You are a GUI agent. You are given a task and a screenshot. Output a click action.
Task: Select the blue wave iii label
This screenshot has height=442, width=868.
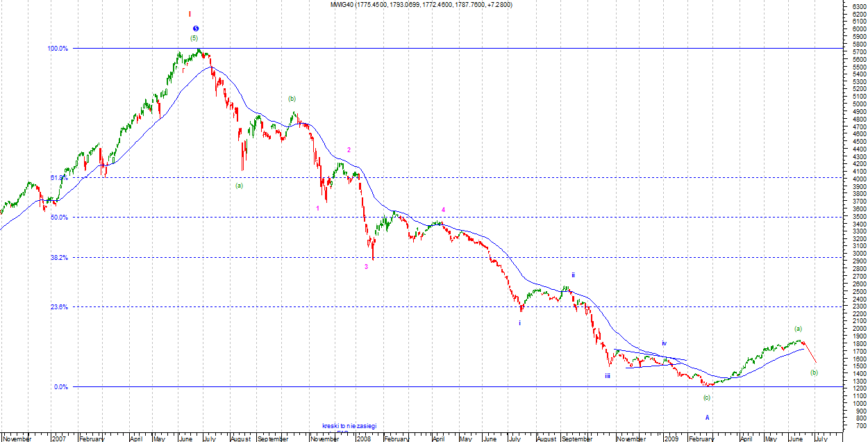pos(607,376)
